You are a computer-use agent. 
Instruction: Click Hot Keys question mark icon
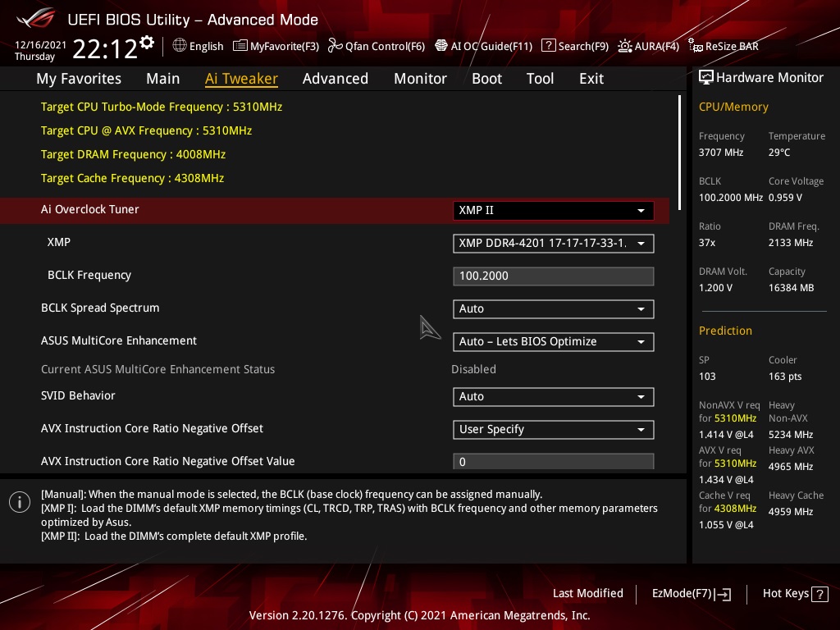click(x=819, y=594)
